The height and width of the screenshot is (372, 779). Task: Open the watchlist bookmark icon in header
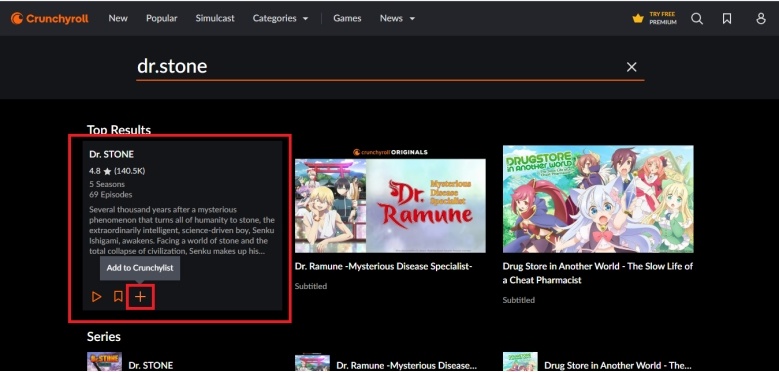(x=727, y=18)
